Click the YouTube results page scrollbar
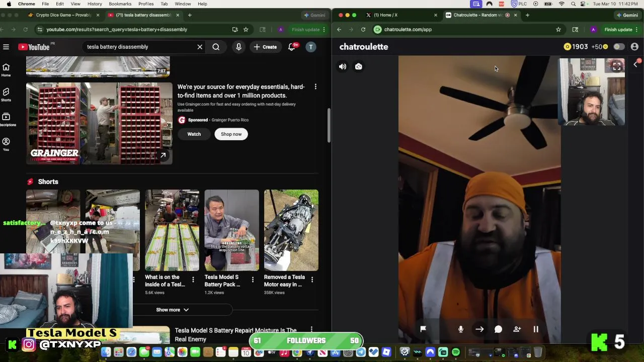Viewport: 644px width, 362px height. click(x=330, y=126)
